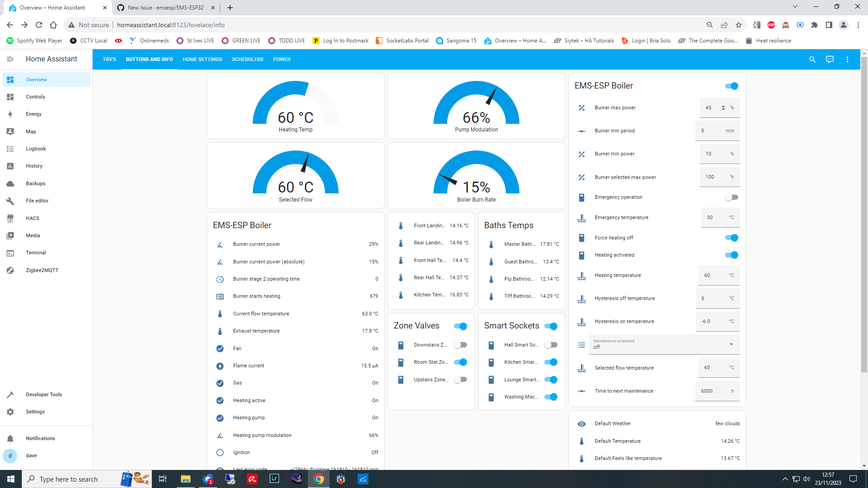Screen dimensions: 868x488
Task: Turn on the Downstairs Zone valve
Action: 460,345
